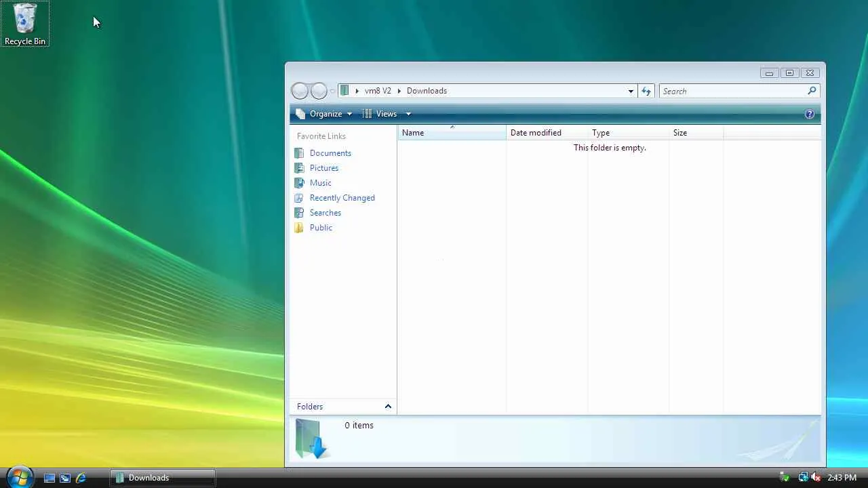Viewport: 868px width, 488px height.
Task: Click the Downloads folder icon in details pane
Action: (311, 439)
